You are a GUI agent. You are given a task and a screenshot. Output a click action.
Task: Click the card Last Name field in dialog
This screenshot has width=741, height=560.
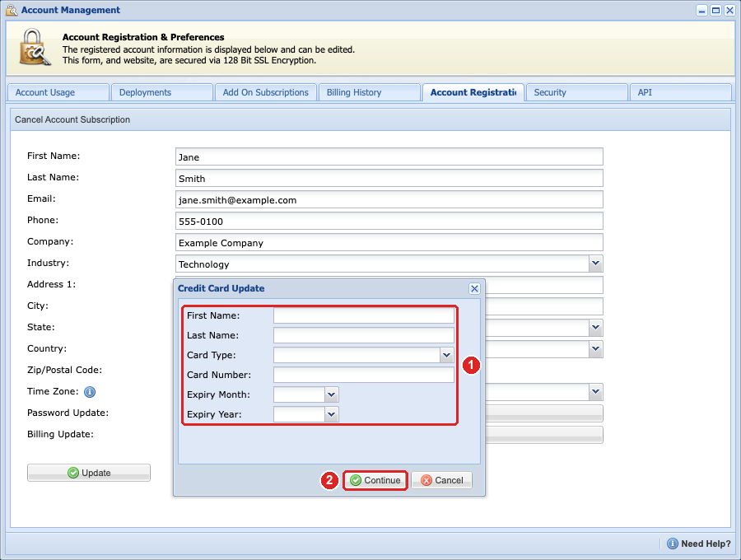coord(363,335)
